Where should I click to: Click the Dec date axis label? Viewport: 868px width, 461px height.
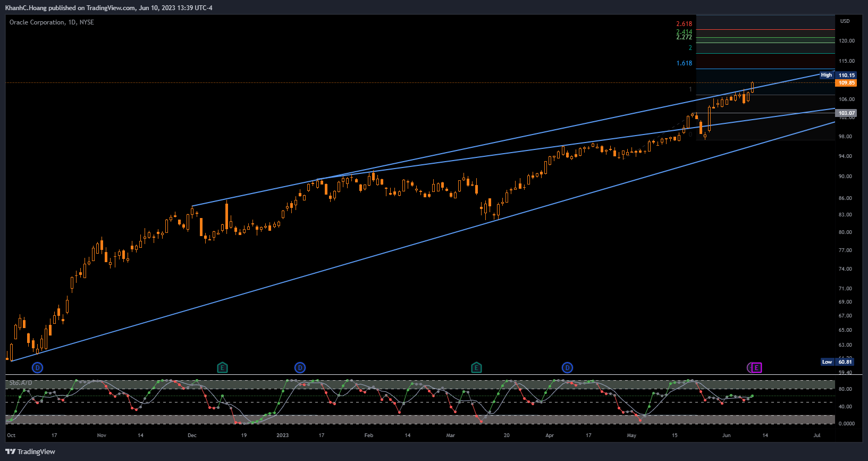point(192,435)
